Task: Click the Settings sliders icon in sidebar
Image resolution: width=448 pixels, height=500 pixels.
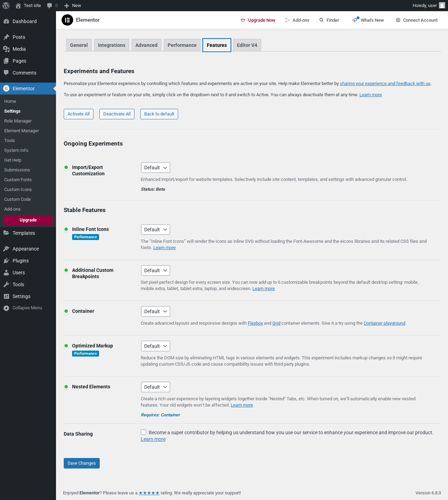Action: (6, 296)
